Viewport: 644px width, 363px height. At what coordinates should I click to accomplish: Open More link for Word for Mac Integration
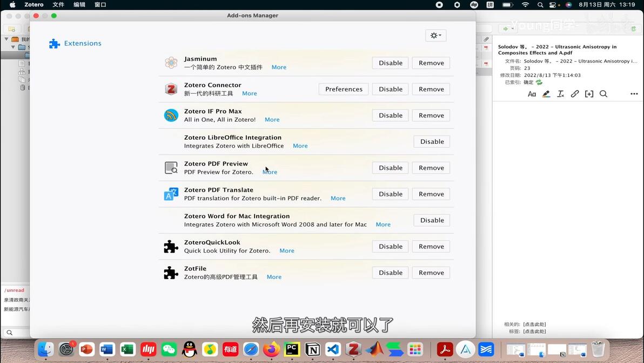pyautogui.click(x=383, y=225)
